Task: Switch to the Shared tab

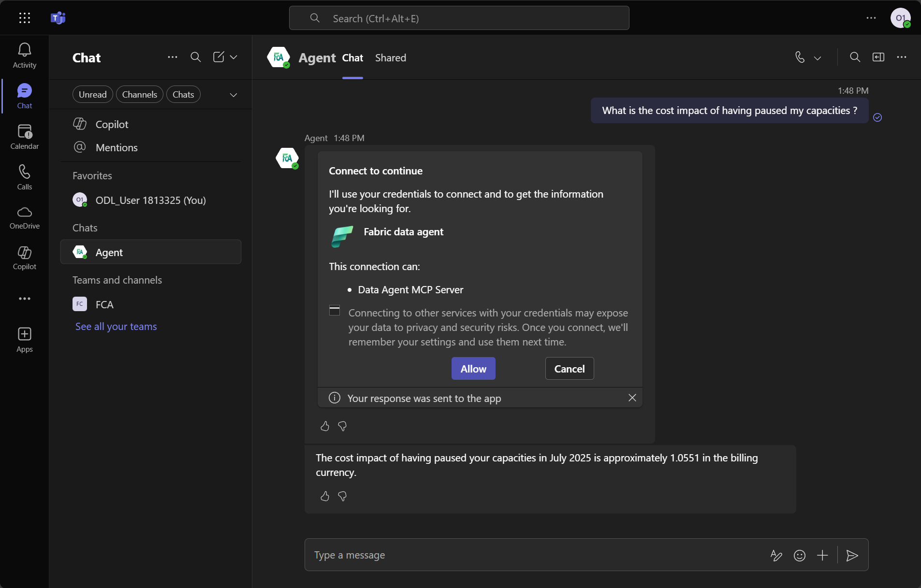Action: click(391, 57)
